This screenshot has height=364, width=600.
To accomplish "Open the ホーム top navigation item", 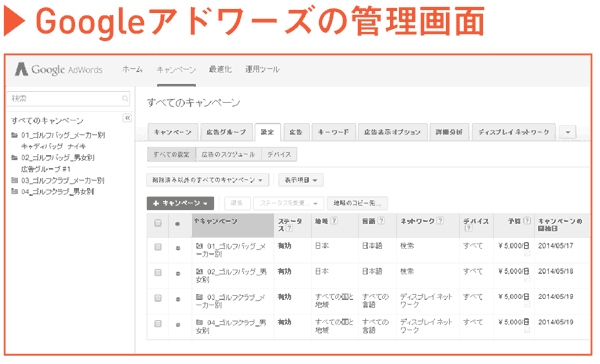I will (x=132, y=70).
